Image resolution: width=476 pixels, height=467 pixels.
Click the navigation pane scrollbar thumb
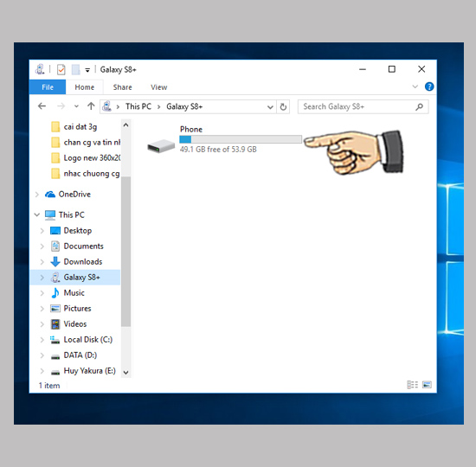click(125, 252)
